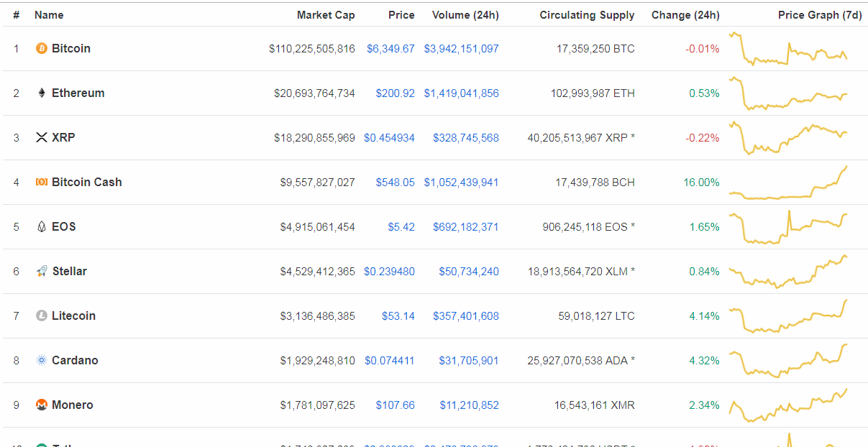Viewport: 868px width, 447px height.
Task: Sort by Market Cap column header
Action: coord(326,15)
